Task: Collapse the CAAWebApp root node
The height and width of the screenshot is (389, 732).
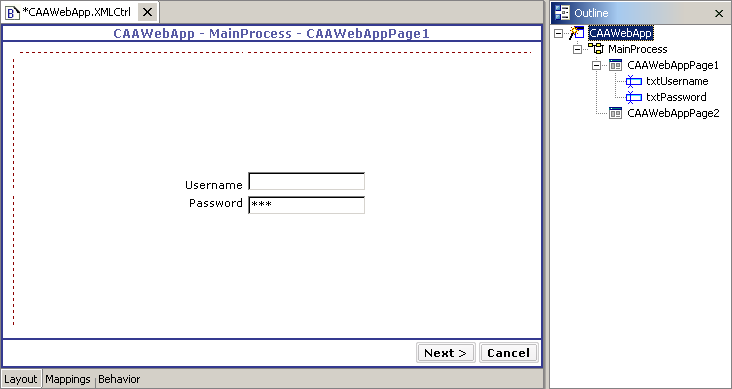Action: coord(558,33)
